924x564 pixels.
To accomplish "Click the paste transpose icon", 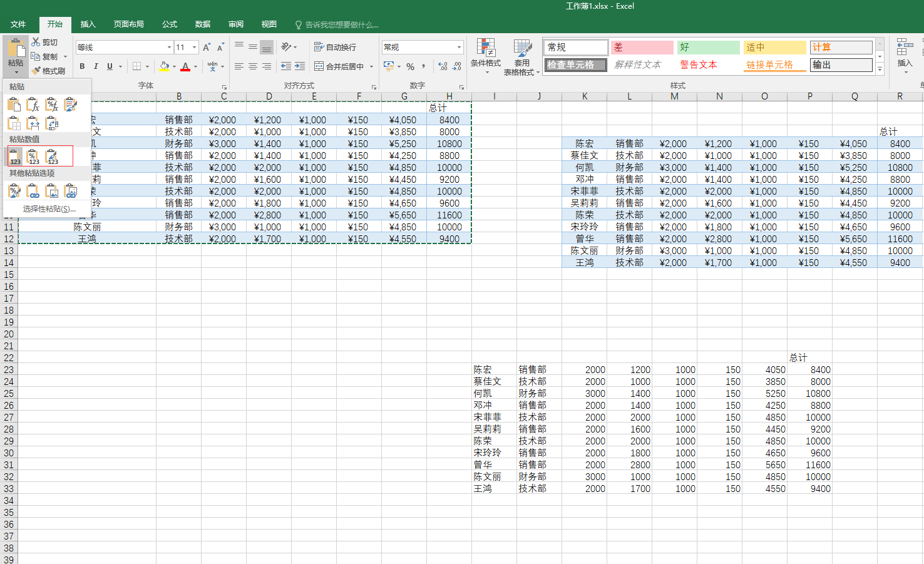I will tap(52, 123).
